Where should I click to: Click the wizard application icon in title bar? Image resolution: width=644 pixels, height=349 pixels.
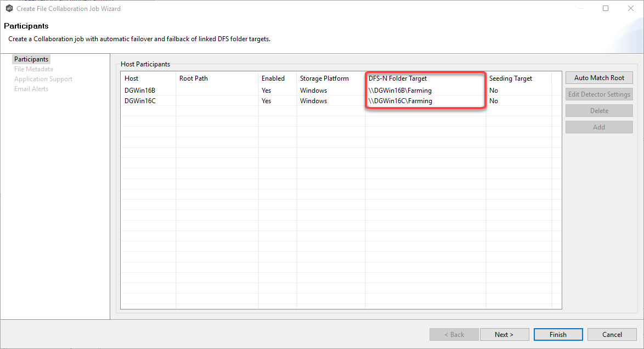pos(8,8)
